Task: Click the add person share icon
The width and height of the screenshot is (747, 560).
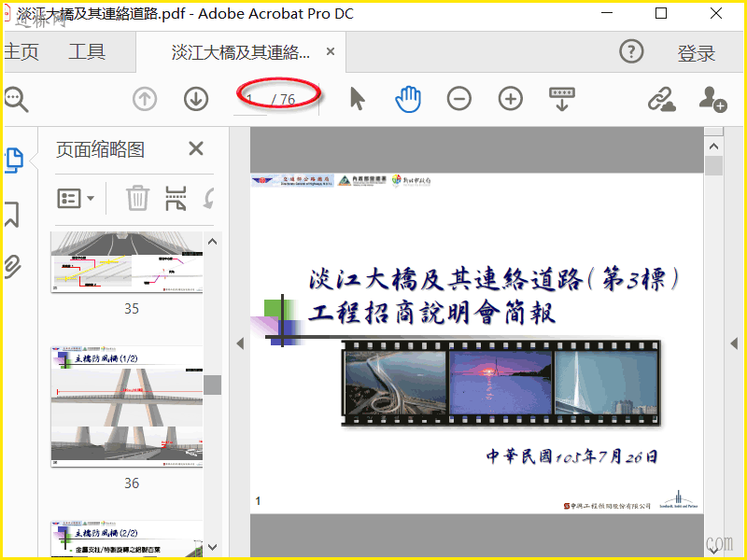Action: [x=712, y=99]
